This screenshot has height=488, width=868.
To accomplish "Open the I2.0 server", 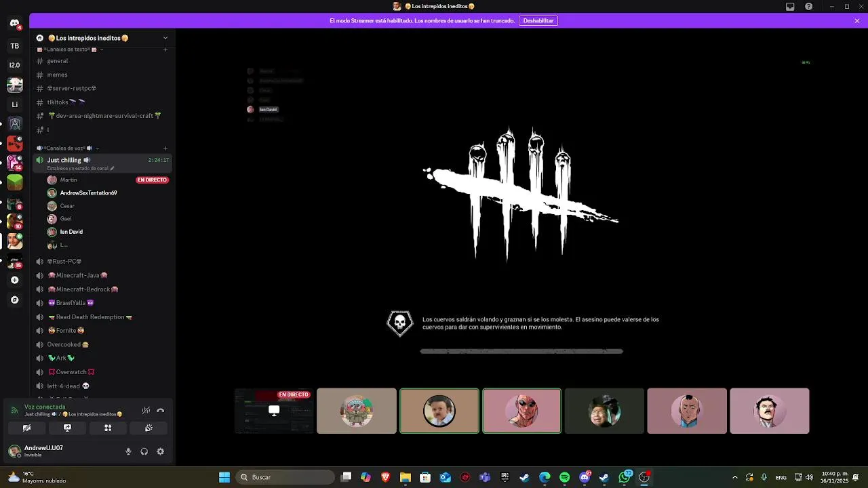I will [x=14, y=65].
